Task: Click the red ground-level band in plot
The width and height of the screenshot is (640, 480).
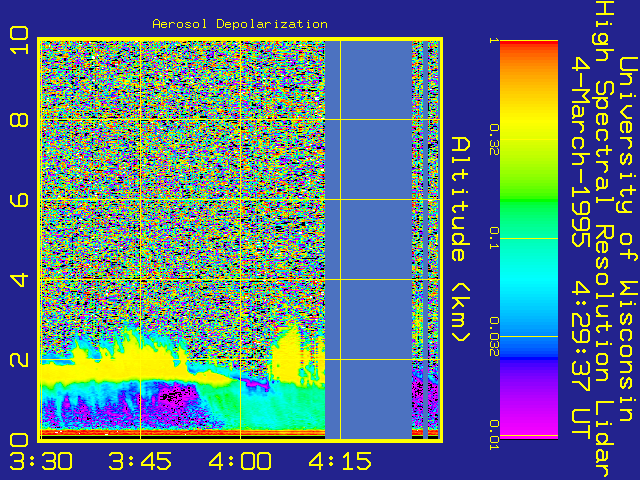Action: (x=183, y=431)
